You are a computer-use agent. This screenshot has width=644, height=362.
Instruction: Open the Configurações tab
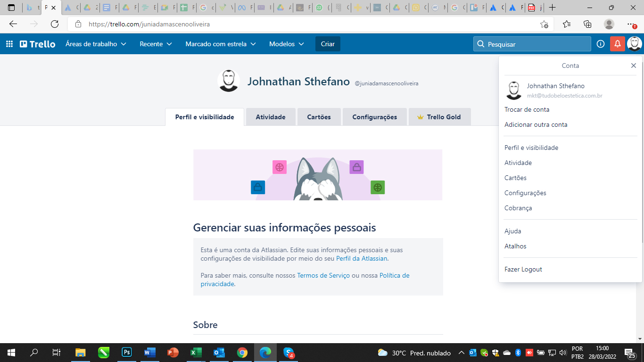pyautogui.click(x=375, y=117)
